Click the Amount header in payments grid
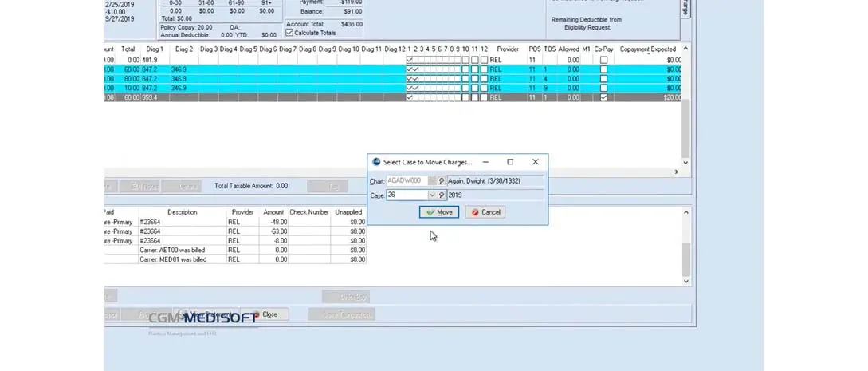Image resolution: width=868 pixels, height=371 pixels. point(273,212)
